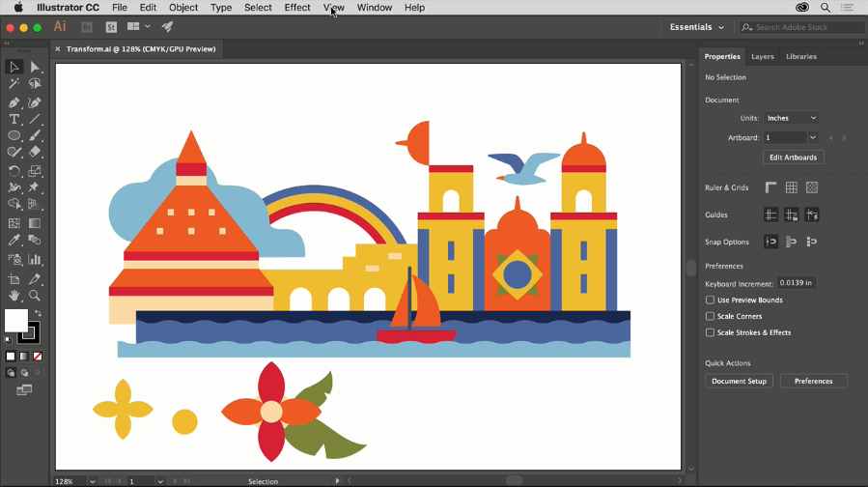Open the Essentials workspace switcher
The image size is (868, 487).
click(696, 27)
